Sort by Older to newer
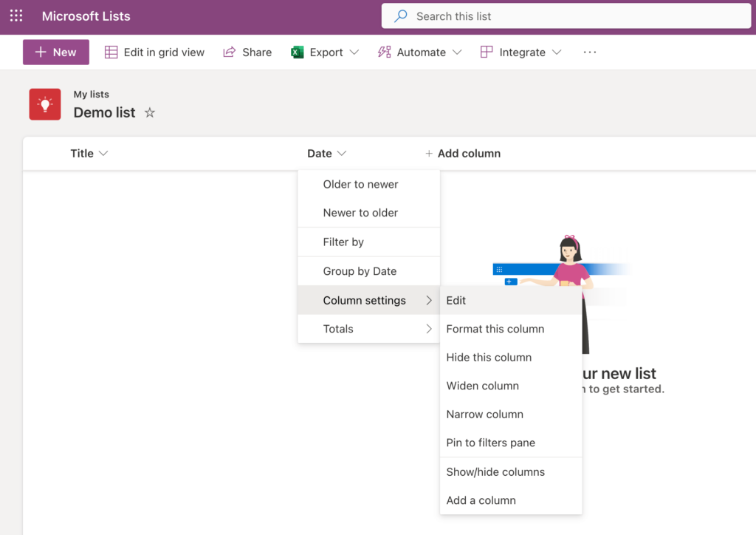756x535 pixels. tap(369, 184)
